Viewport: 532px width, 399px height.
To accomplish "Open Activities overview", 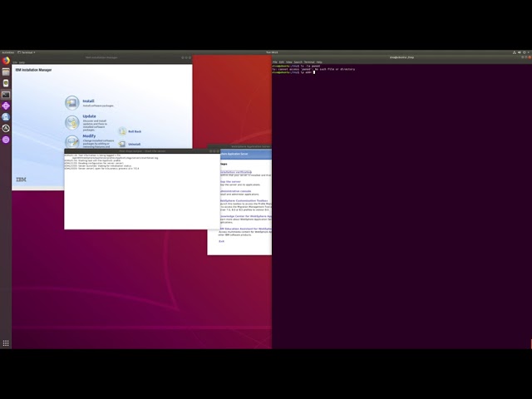I will click(x=7, y=52).
